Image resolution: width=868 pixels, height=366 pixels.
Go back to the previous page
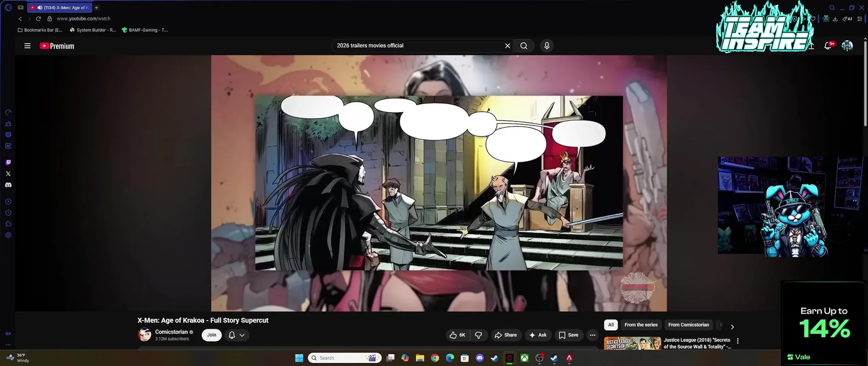coord(20,19)
